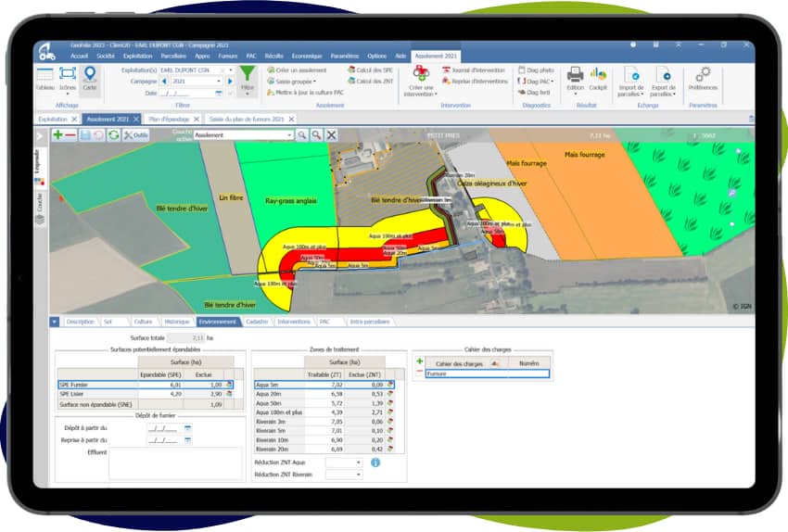Open calendar for Dépôt à partir du
Image resolution: width=788 pixels, height=532 pixels.
pyautogui.click(x=188, y=428)
